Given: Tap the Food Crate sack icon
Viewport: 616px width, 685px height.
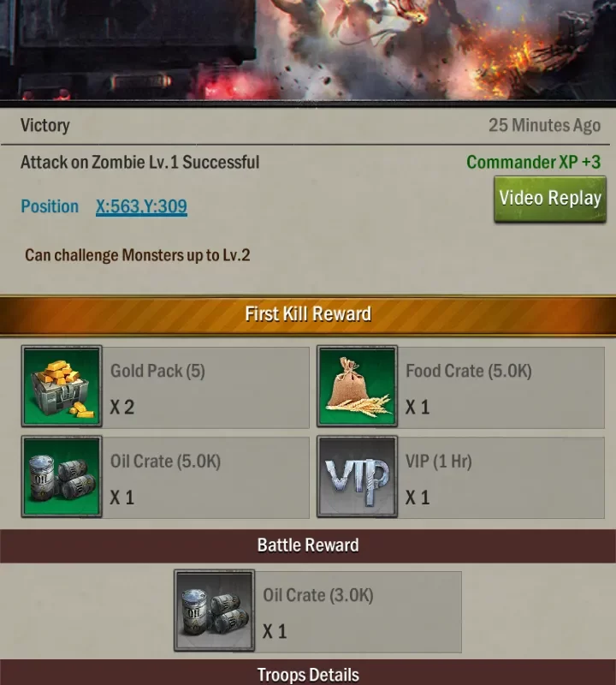Looking at the screenshot, I should pos(357,386).
